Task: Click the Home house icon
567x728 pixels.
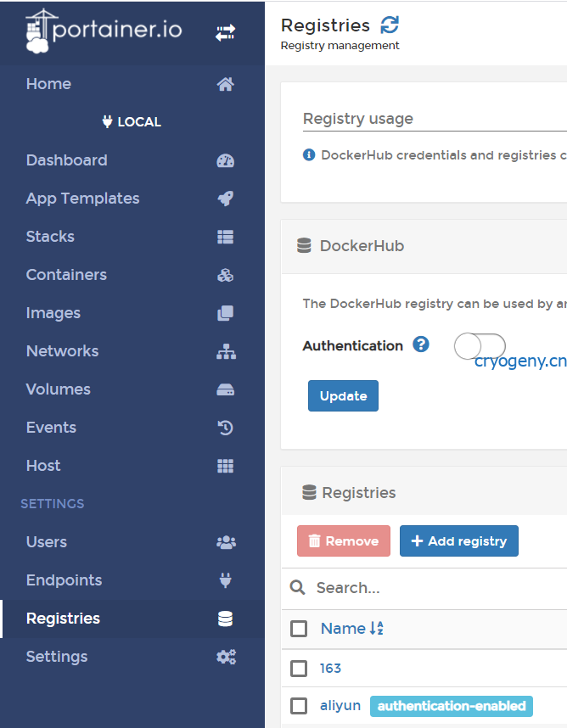Action: click(x=226, y=84)
